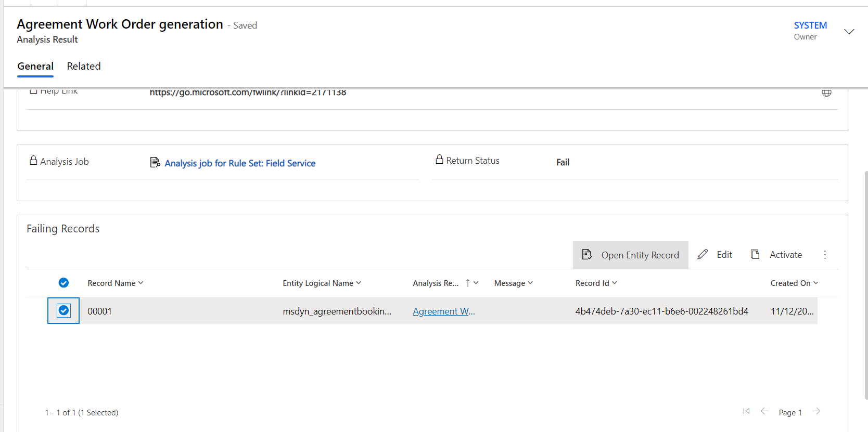
Task: Switch to the General tab
Action: [35, 66]
